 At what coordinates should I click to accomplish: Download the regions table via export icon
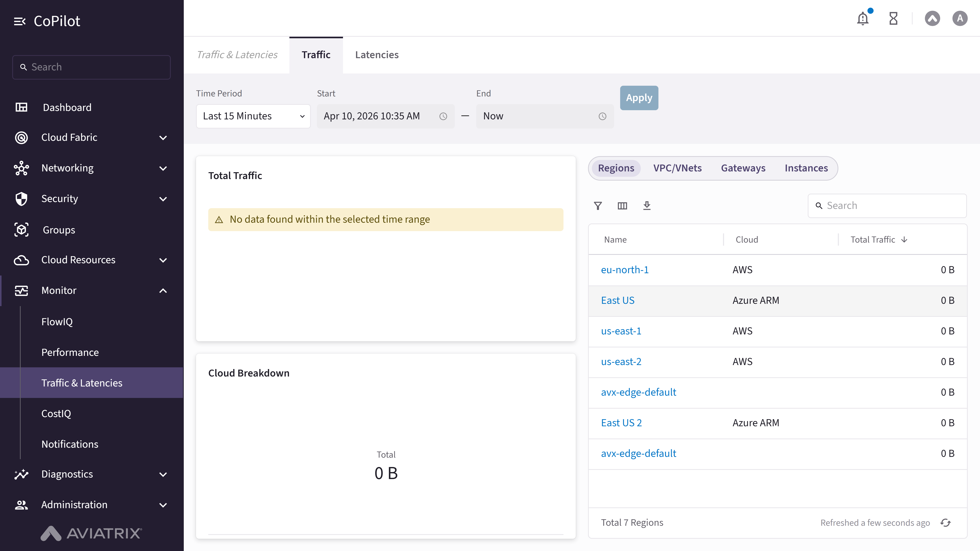647,206
